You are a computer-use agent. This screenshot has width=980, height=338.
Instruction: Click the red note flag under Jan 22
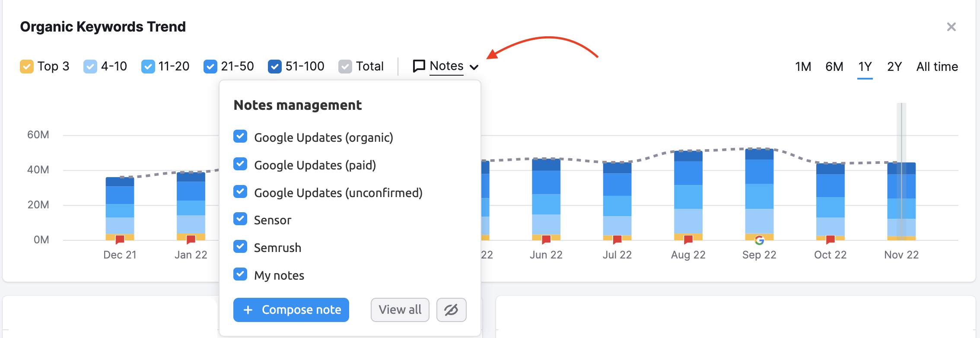(x=191, y=239)
